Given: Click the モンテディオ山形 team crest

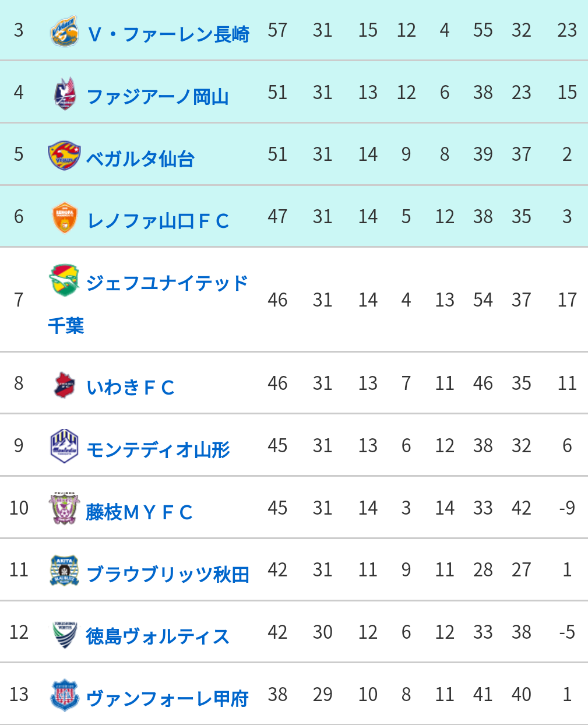Looking at the screenshot, I should point(64,446).
